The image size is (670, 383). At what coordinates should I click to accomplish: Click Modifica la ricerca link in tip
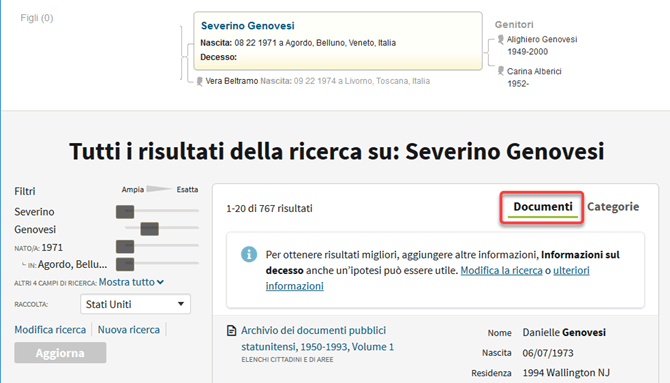click(501, 271)
